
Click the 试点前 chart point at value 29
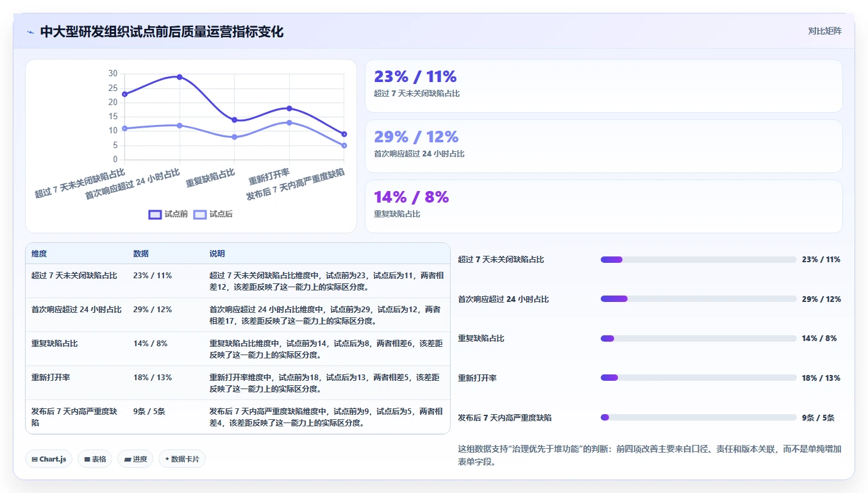[179, 77]
